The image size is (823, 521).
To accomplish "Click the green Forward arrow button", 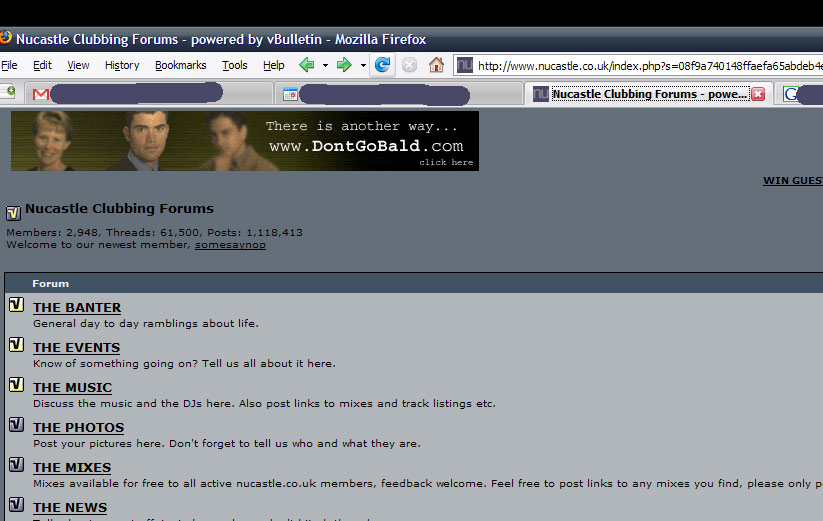I will pos(344,65).
